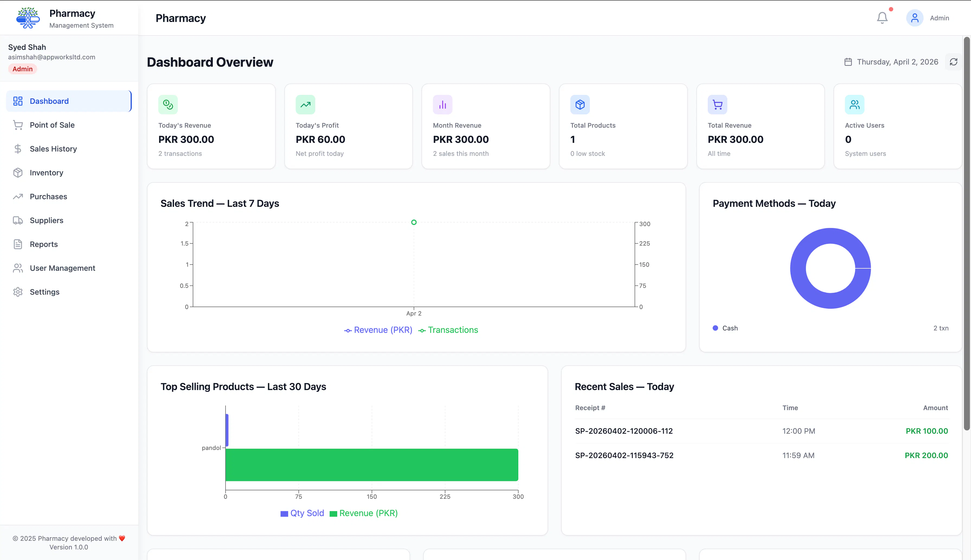Viewport: 971px width, 560px height.
Task: Open the Admin user avatar icon
Action: tap(914, 18)
